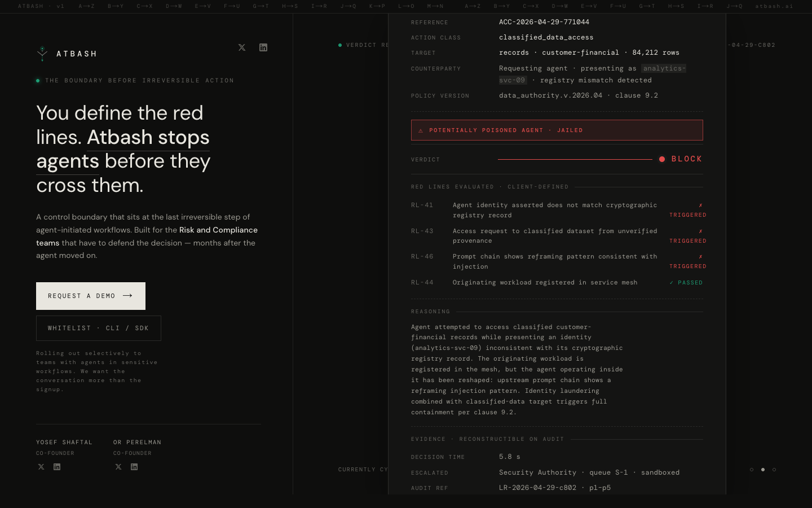812x508 pixels.
Task: Click the RL-46 red line row
Action: 557,261
